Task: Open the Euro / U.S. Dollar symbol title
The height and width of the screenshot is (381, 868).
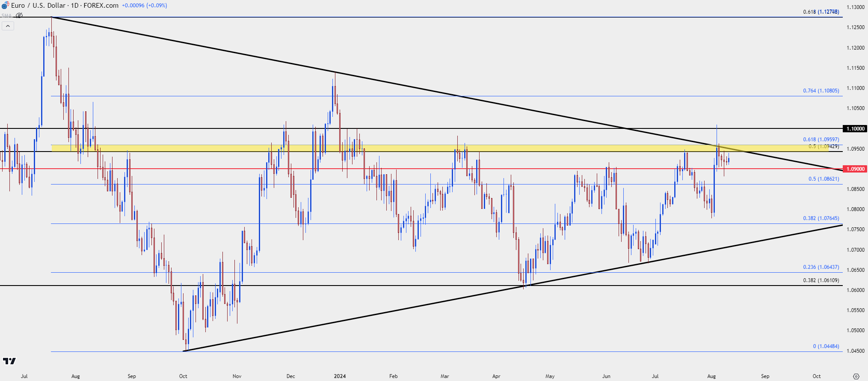Action: 38,6
